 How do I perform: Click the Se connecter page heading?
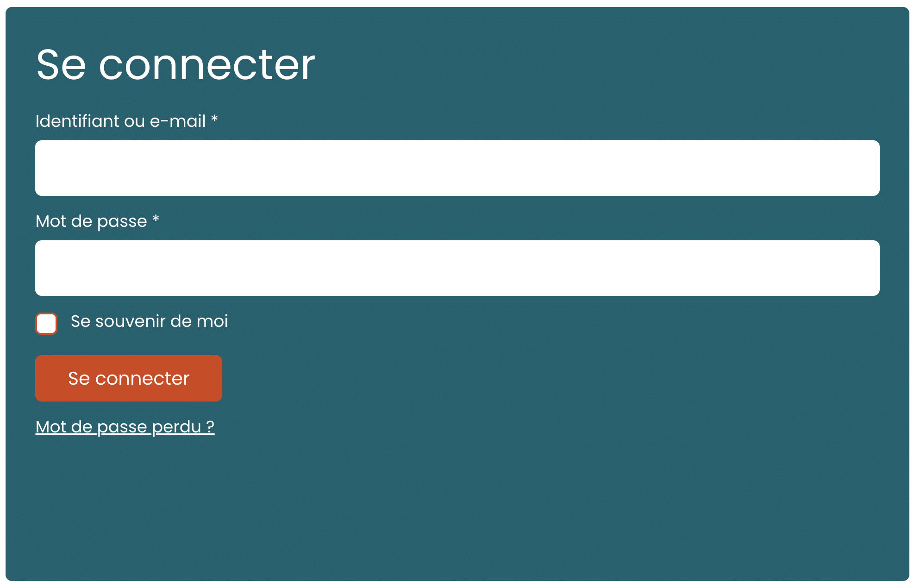(175, 65)
